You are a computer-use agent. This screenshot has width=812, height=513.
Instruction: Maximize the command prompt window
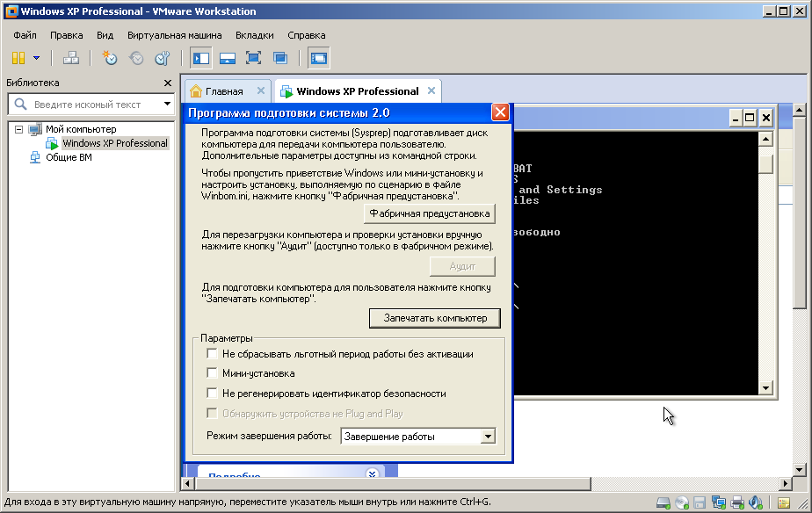[750, 118]
